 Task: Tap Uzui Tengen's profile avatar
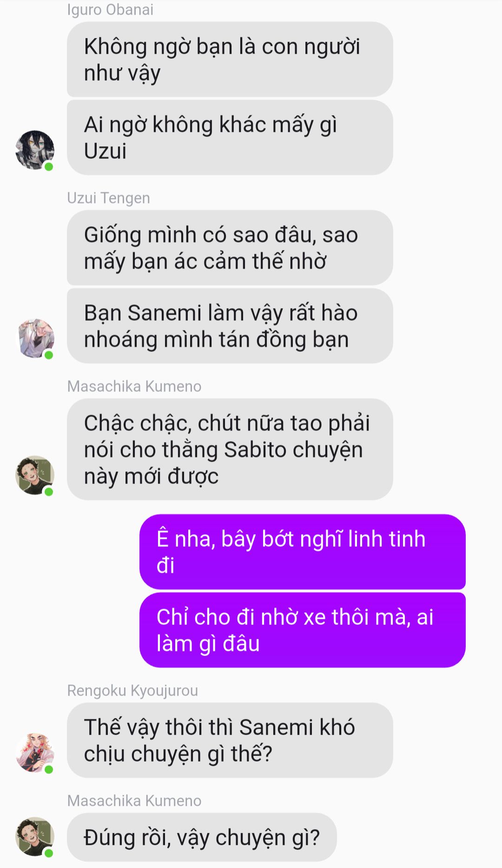(x=35, y=338)
